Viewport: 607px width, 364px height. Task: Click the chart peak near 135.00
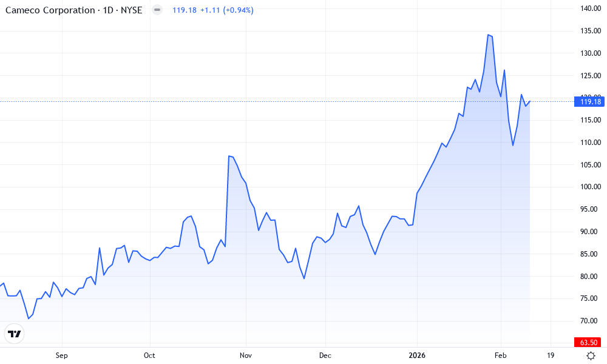tap(489, 35)
